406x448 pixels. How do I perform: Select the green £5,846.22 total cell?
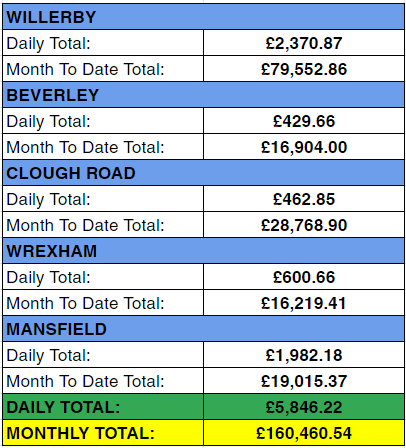(304, 407)
